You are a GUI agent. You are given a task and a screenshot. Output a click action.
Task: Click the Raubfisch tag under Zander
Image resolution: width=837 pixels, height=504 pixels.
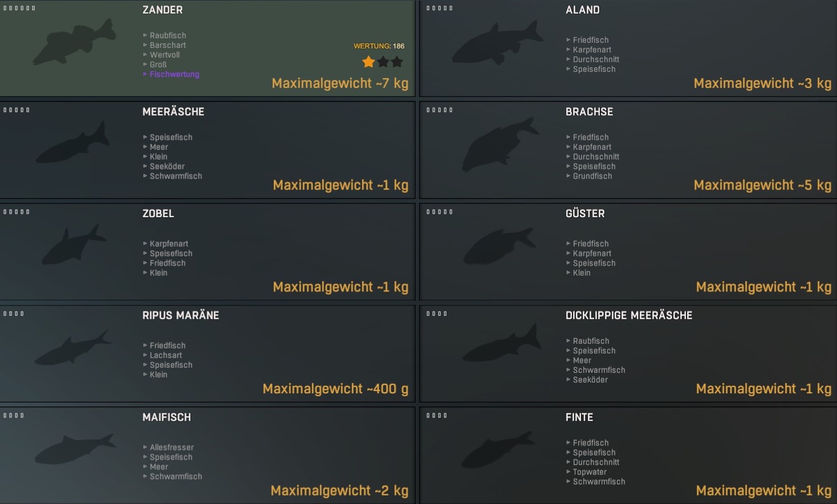168,35
